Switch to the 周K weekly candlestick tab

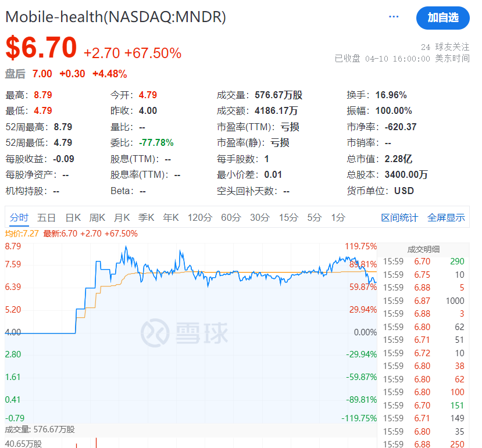tap(97, 217)
